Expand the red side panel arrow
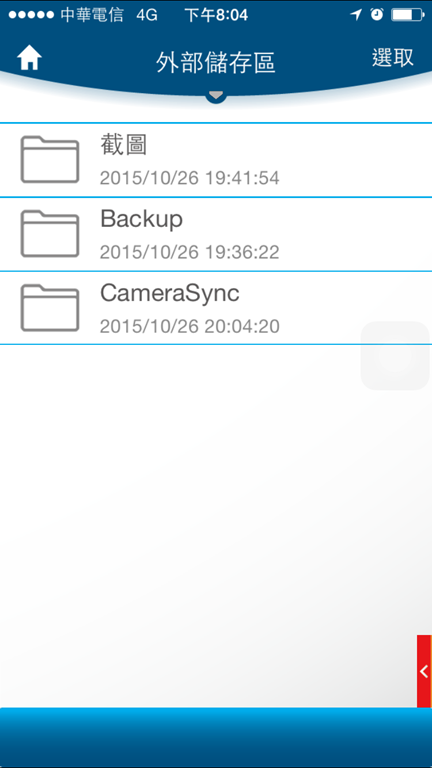 click(x=424, y=671)
